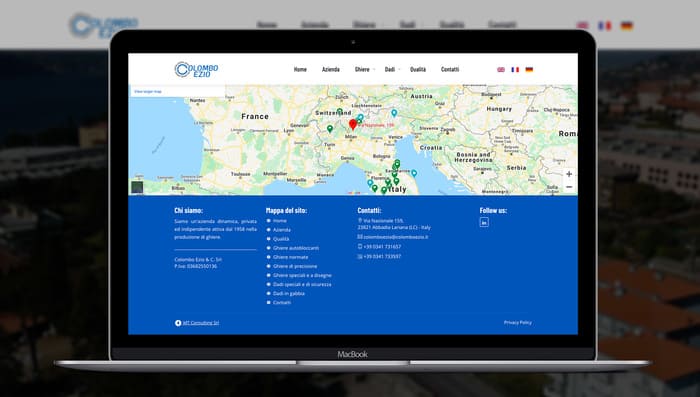Viewport: 700px width, 397px height.
Task: Expand the Dadi dropdown menu
Action: (x=392, y=69)
